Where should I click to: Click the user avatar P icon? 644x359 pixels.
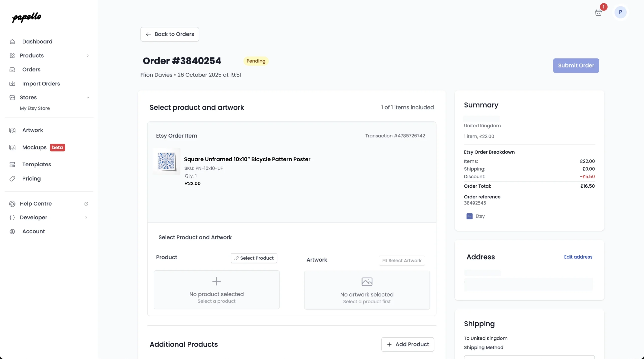(620, 12)
